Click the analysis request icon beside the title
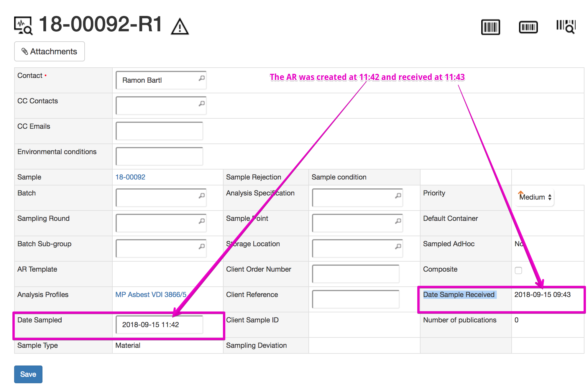Screen dimensions: 588x385 (23, 26)
